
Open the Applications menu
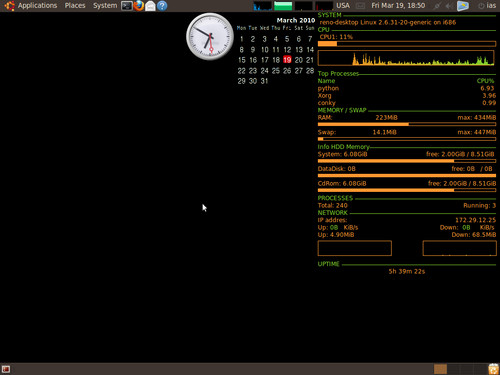click(x=37, y=6)
